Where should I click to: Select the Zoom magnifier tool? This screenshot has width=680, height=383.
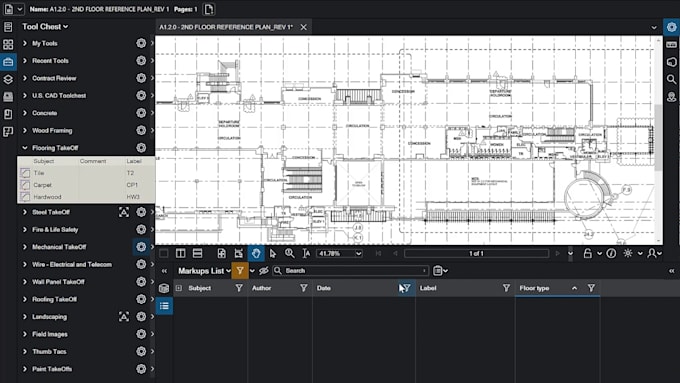tap(290, 253)
